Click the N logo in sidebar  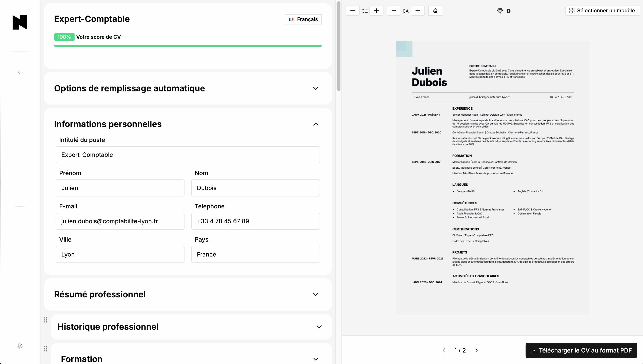point(20,22)
